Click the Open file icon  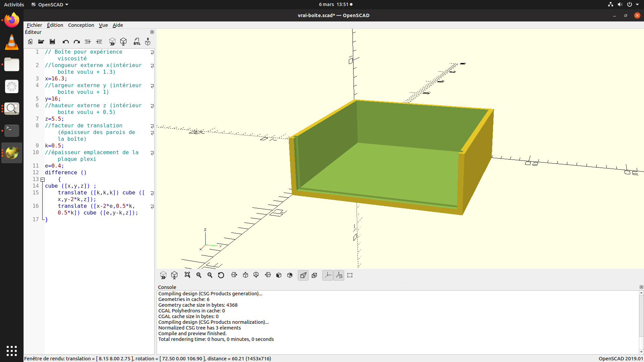coord(41,42)
